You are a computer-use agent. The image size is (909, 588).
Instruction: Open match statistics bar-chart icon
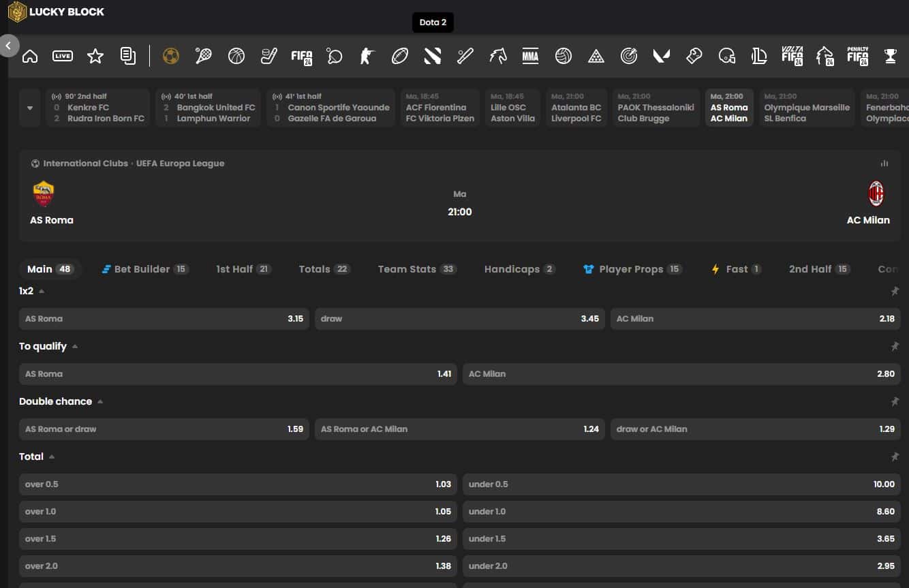884,164
